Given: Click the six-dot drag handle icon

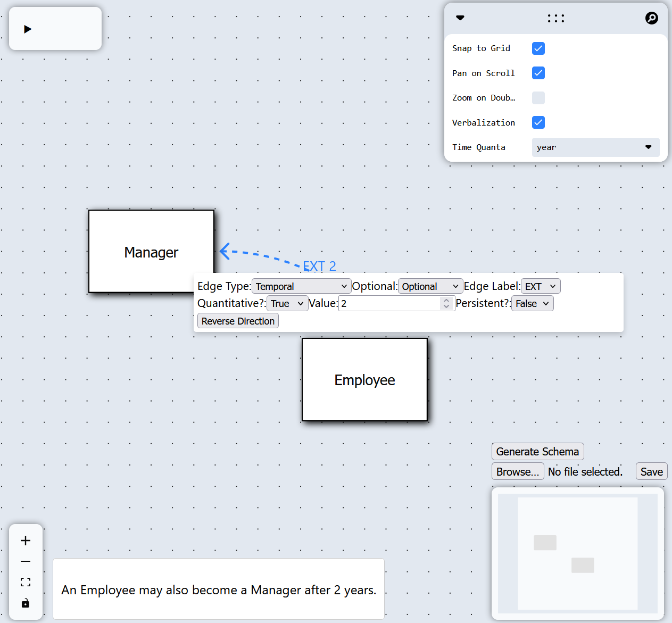Looking at the screenshot, I should (x=555, y=19).
